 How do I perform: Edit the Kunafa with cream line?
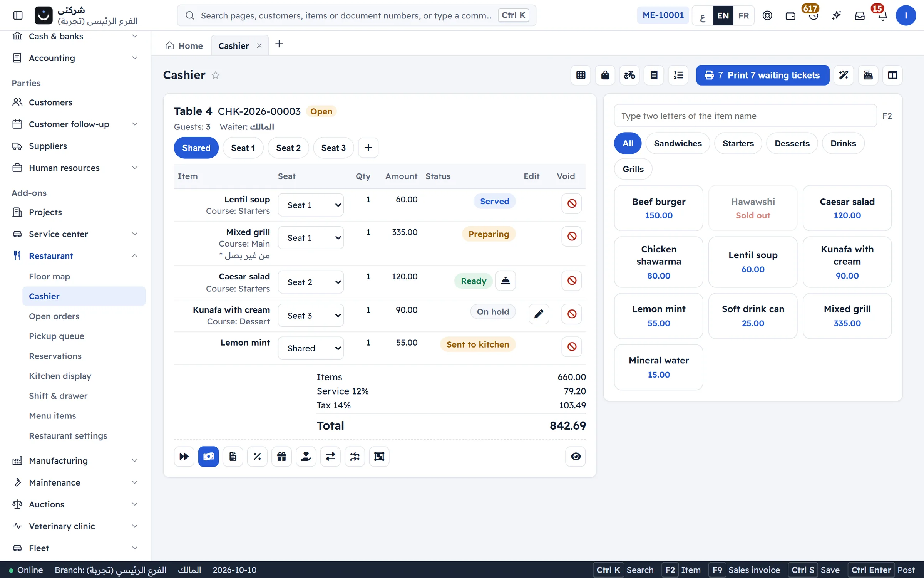[539, 314]
